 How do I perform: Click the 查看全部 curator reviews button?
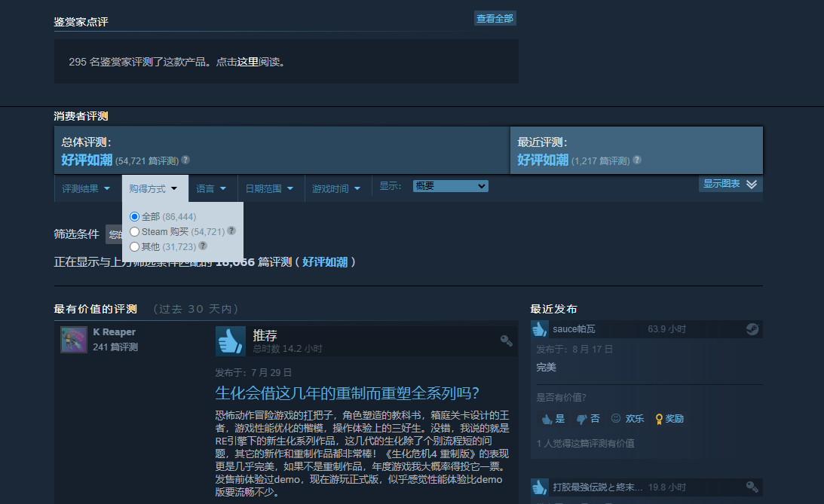[495, 18]
